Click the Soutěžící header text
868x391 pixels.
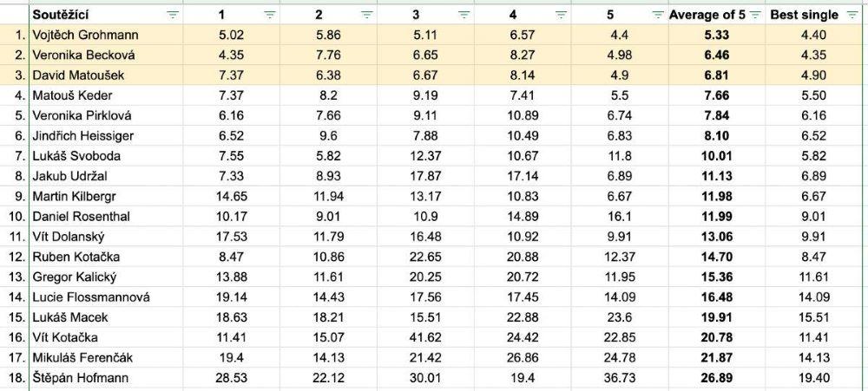click(x=60, y=15)
